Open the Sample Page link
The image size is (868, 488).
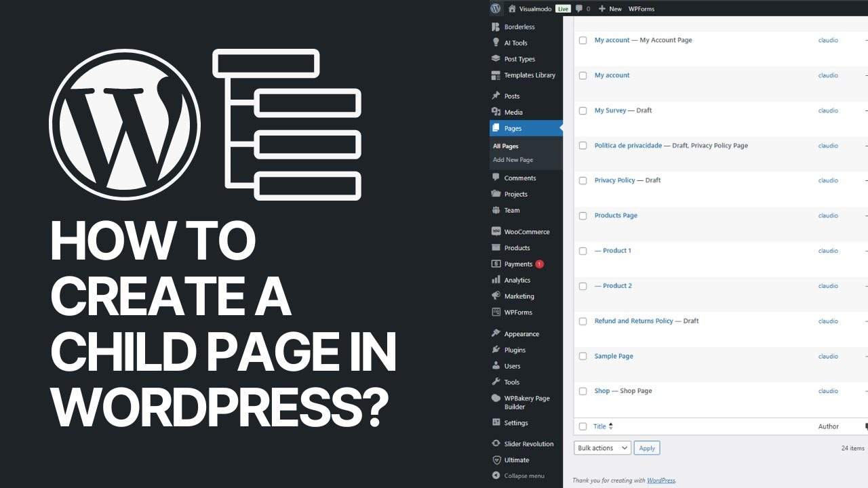614,356
